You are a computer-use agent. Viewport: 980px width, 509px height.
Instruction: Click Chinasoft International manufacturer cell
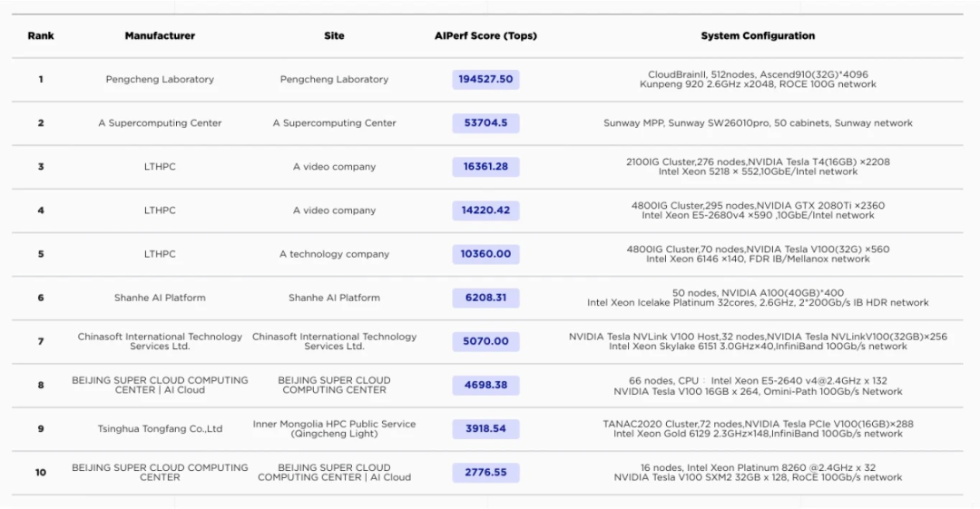coord(160,341)
